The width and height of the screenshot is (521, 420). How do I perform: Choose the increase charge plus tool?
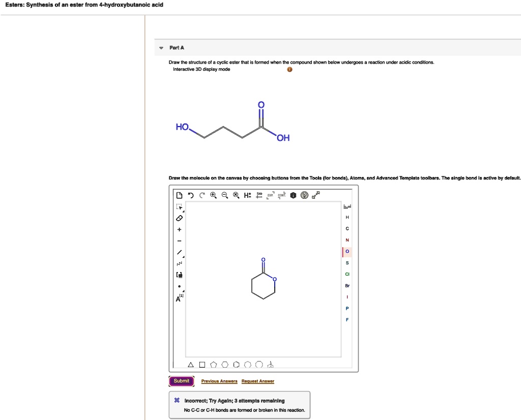(179, 230)
